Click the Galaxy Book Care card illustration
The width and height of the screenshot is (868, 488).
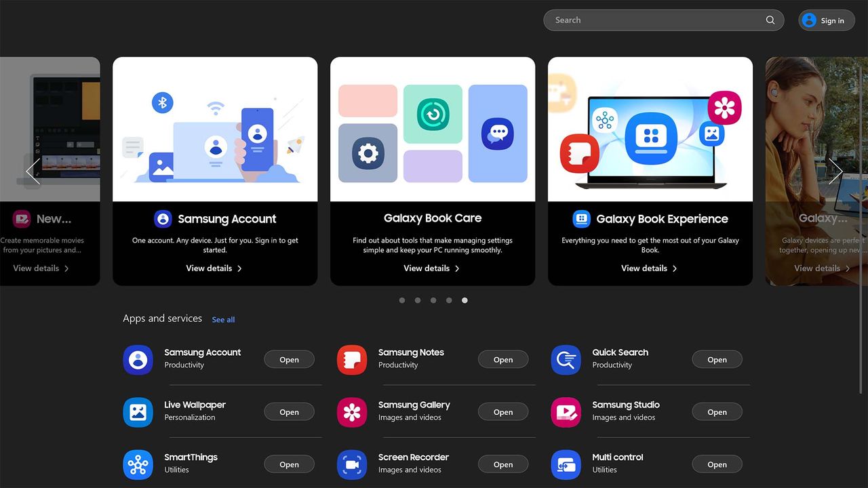click(x=433, y=129)
